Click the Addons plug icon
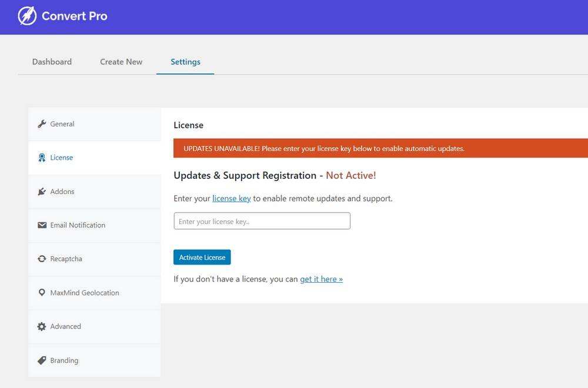588x388 pixels. click(42, 192)
